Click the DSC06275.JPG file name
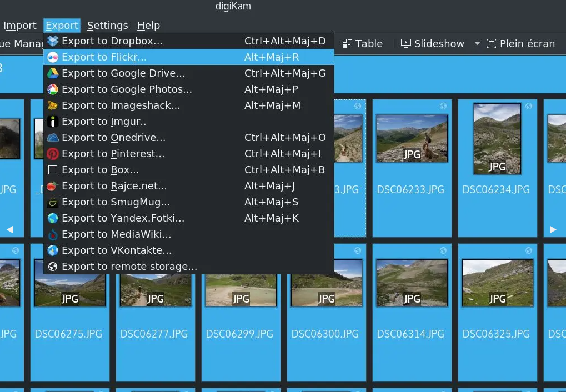Image resolution: width=566 pixels, height=392 pixels. point(68,334)
